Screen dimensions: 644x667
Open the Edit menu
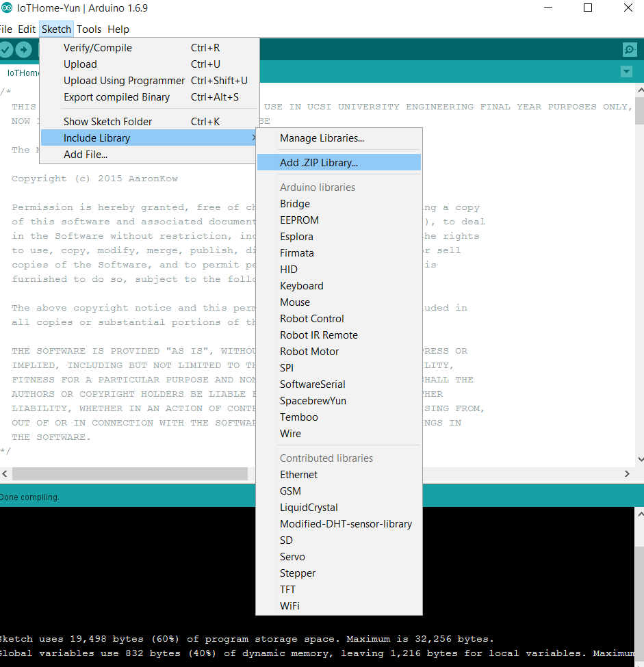click(27, 29)
